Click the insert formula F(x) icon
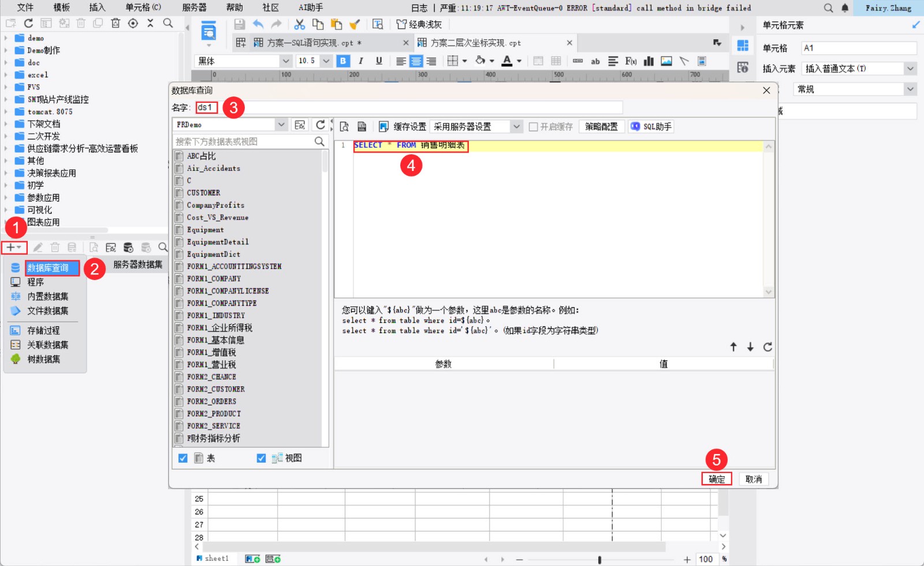 [631, 61]
